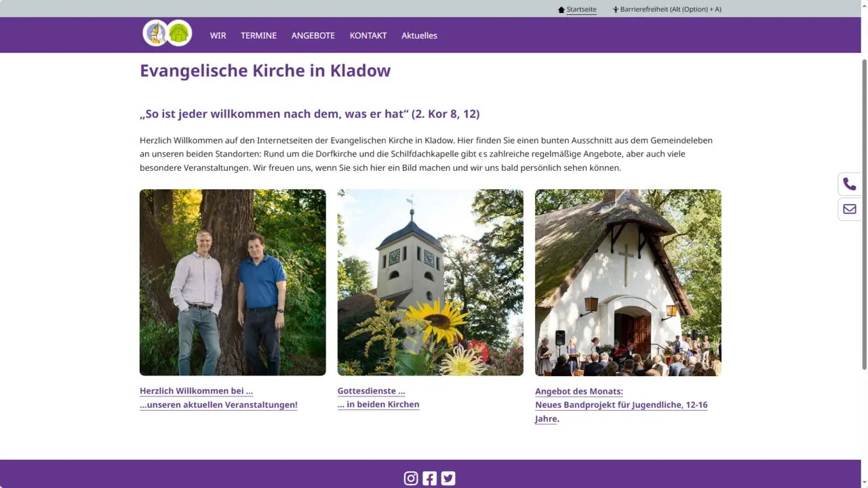Open the KONTAKT menu
The image size is (868, 488).
(368, 35)
